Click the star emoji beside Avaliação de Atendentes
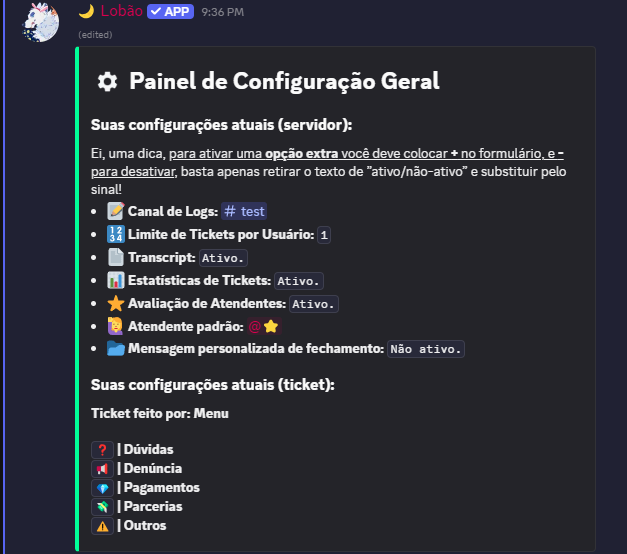The image size is (627, 554). point(115,303)
